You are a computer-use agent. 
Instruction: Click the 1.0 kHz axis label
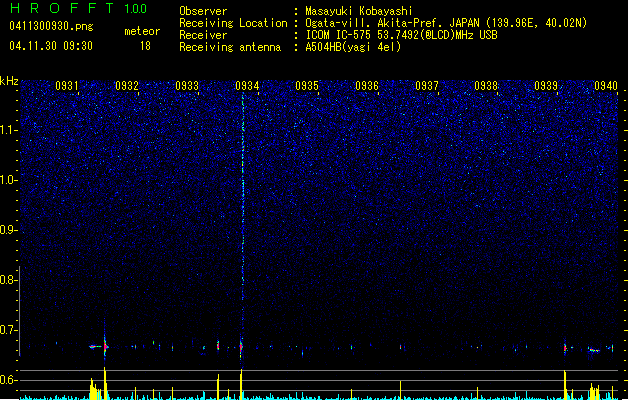8,180
